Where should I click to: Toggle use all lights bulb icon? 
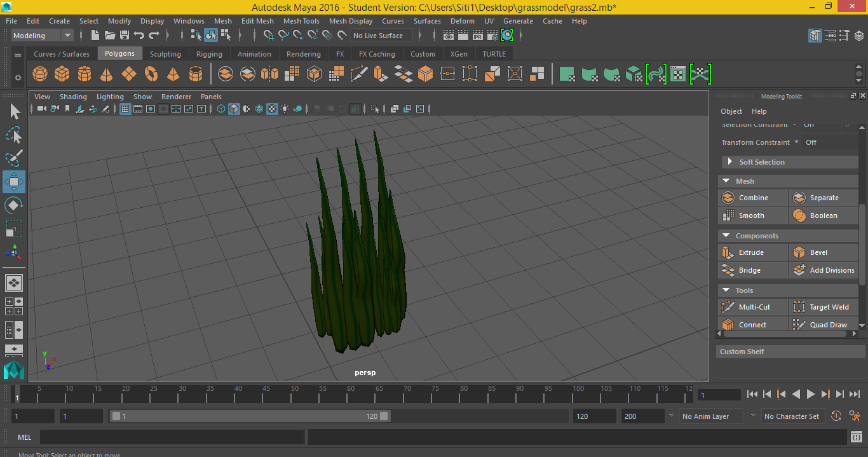pos(285,109)
